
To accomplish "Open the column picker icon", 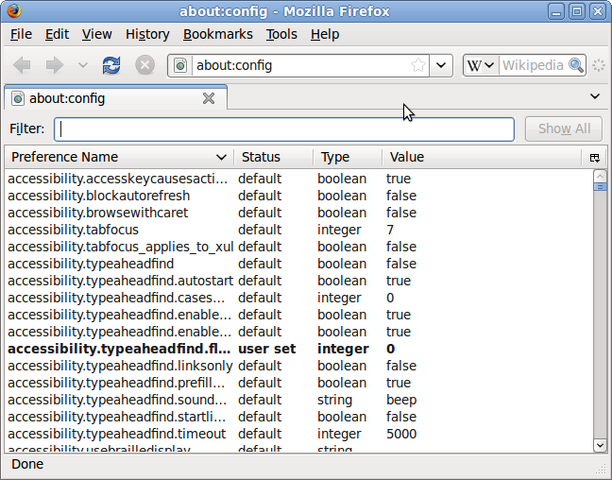I will point(594,157).
